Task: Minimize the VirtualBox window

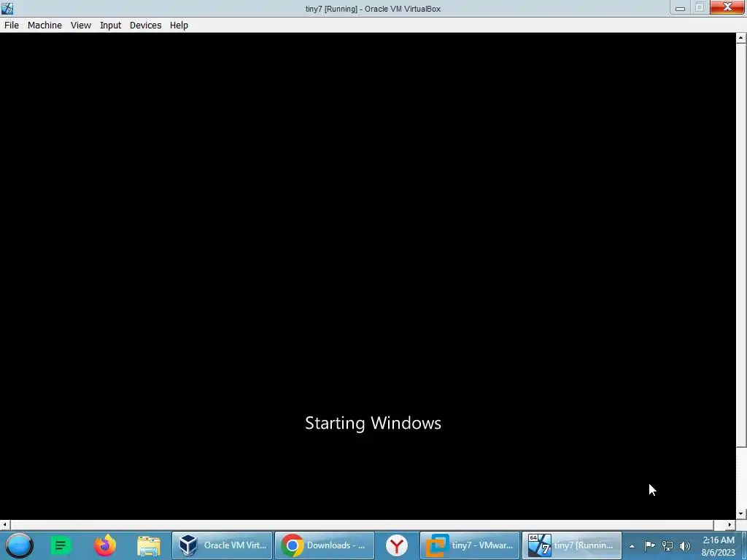Action: [680, 7]
